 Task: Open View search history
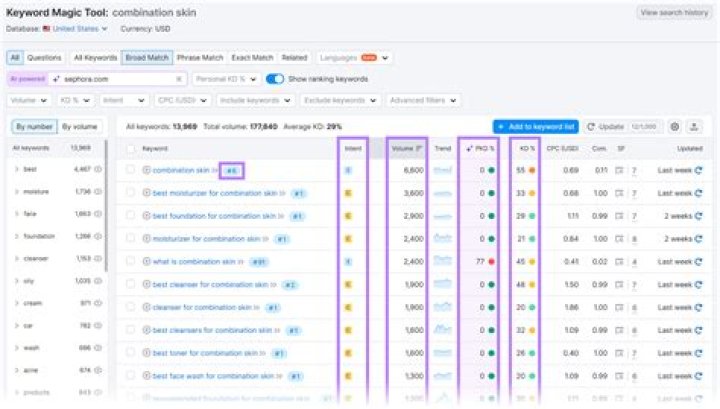point(674,13)
